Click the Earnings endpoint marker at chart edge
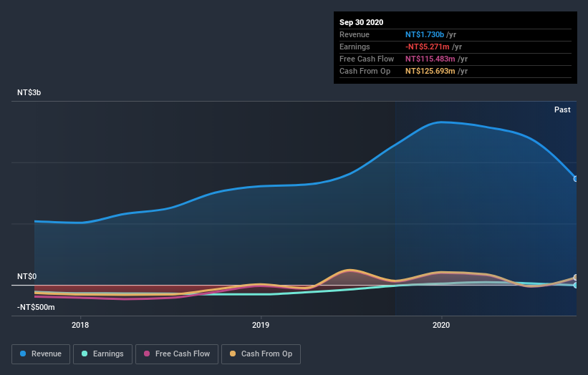Screen dimensions: 588x375 point(576,286)
